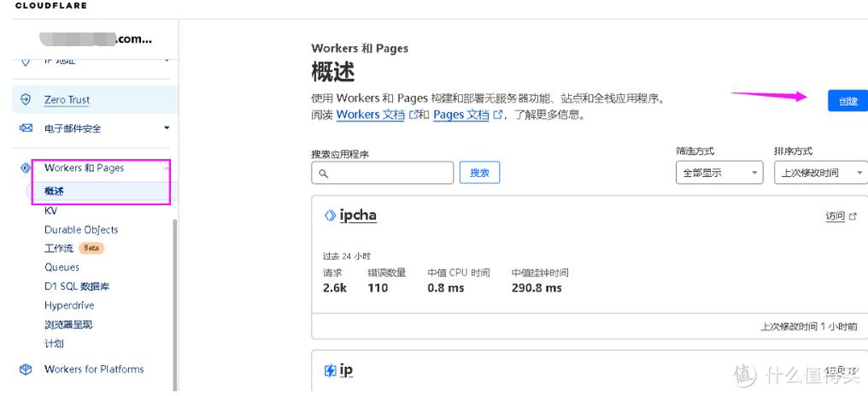Click the Workers and Pages diamond icon
This screenshot has width=868, height=396.
pos(26,168)
